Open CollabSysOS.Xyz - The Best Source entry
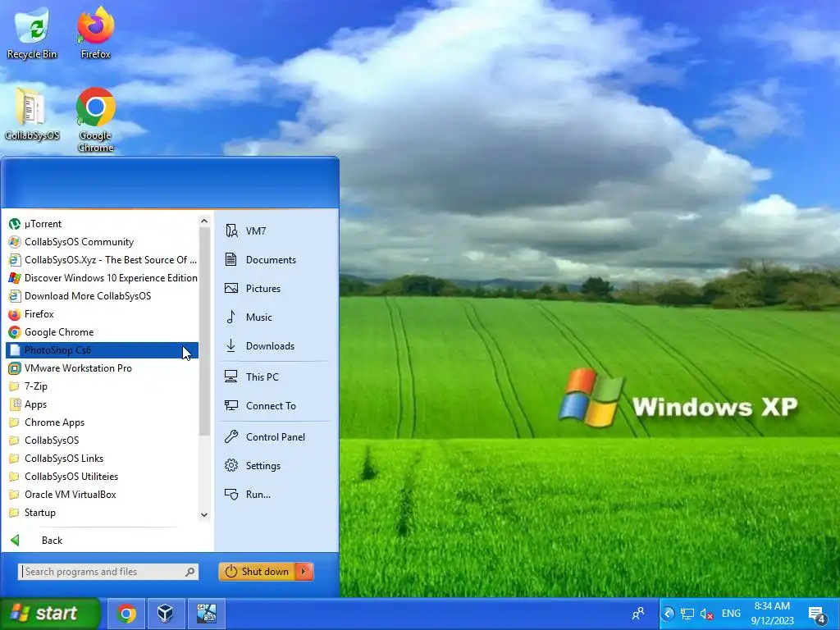Screen dimensions: 840x630 pyautogui.click(x=102, y=260)
